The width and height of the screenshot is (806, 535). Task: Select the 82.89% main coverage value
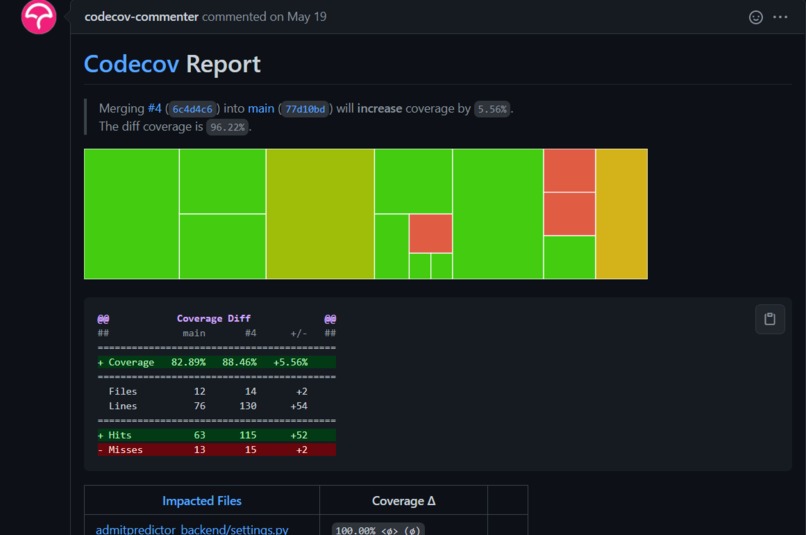188,362
